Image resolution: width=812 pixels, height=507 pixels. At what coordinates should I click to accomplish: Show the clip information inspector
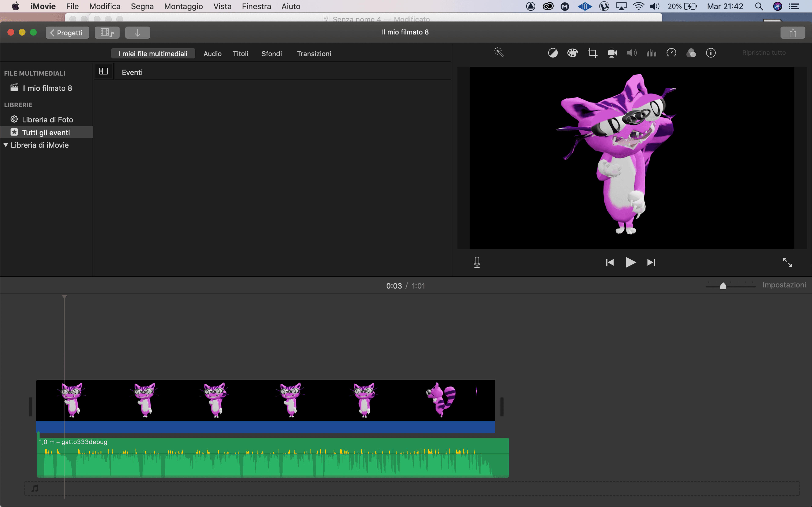pos(711,53)
